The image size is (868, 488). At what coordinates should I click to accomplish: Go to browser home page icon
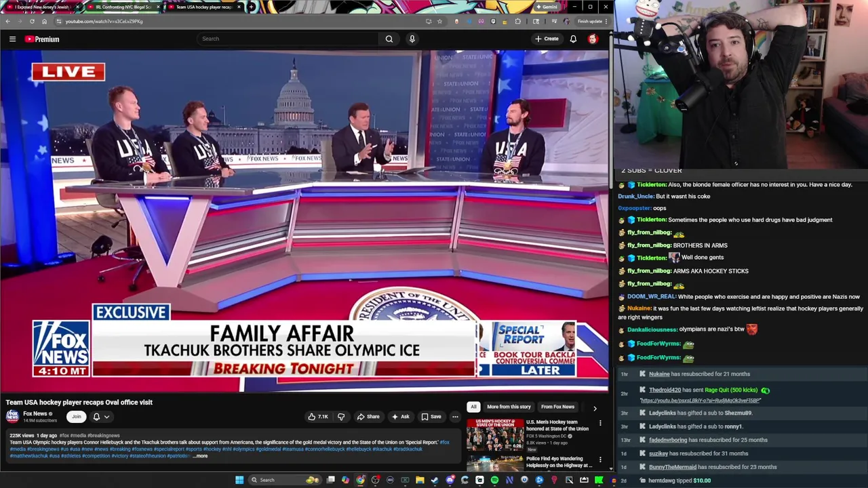point(44,21)
